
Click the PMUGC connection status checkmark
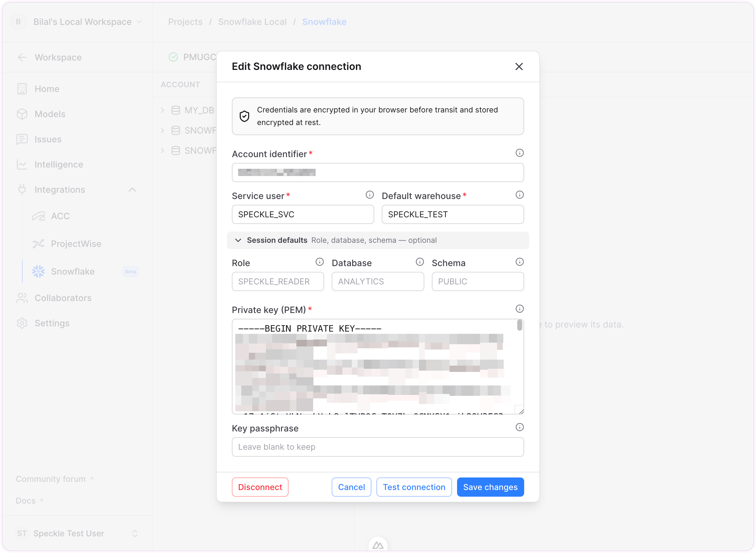pos(173,57)
